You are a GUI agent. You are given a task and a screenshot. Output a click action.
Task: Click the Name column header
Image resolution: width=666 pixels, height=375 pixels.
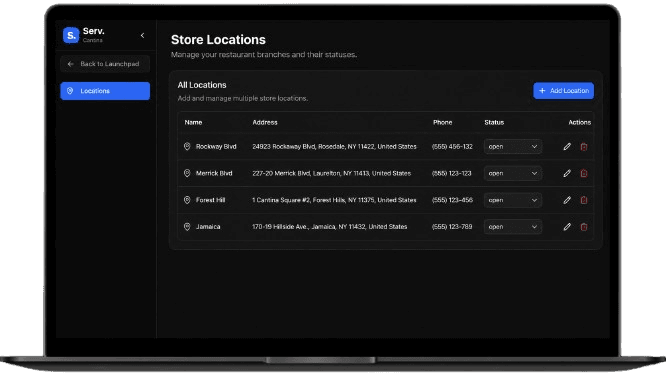click(x=193, y=122)
